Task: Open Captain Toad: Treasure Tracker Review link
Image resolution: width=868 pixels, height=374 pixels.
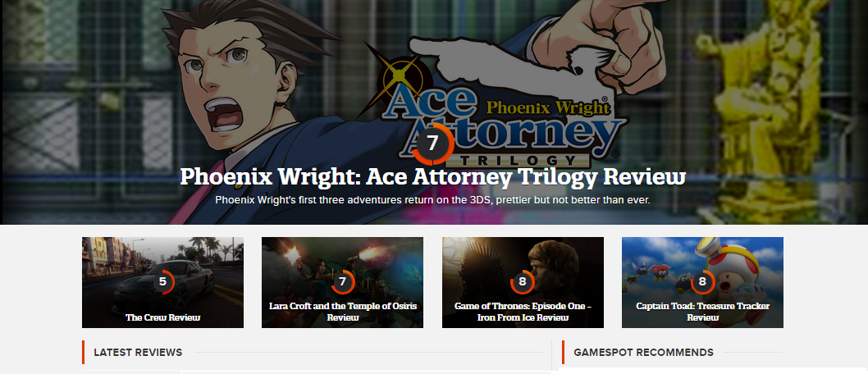Action: [x=702, y=312]
